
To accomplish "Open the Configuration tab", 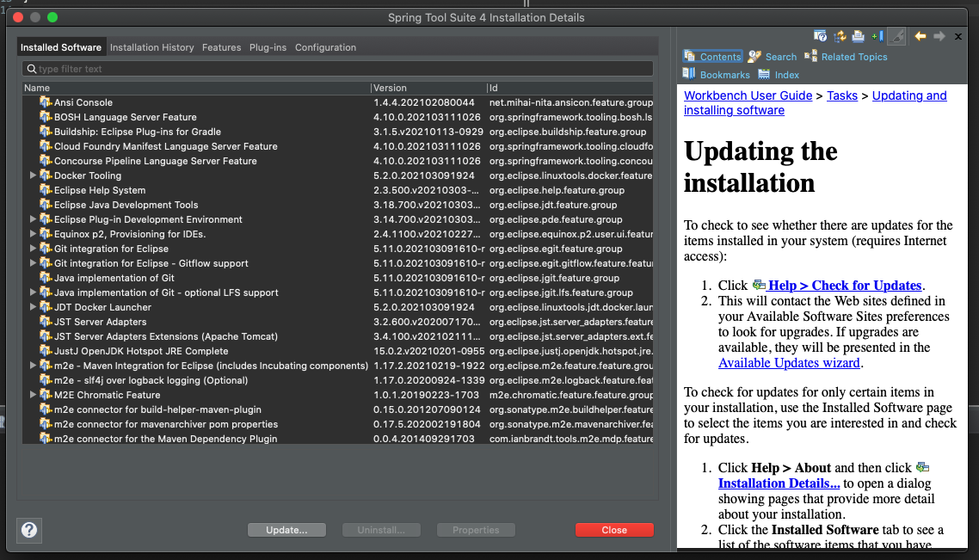I will pyautogui.click(x=325, y=47).
